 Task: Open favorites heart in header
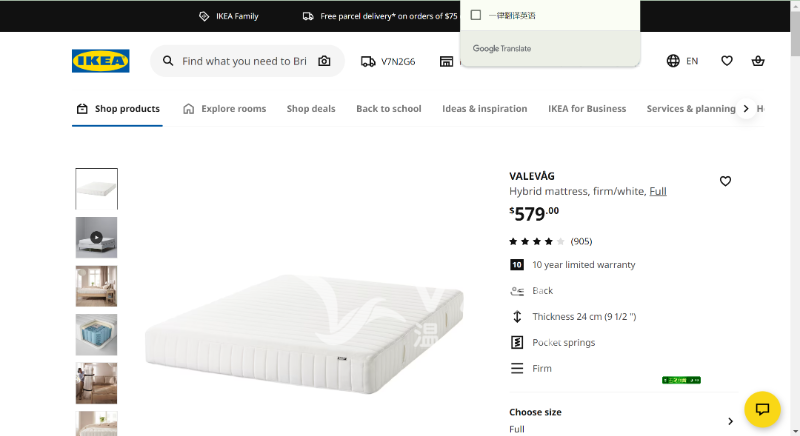point(727,61)
